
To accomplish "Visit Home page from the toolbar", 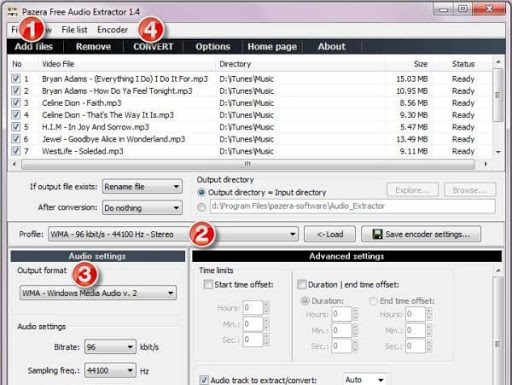I will point(272,47).
